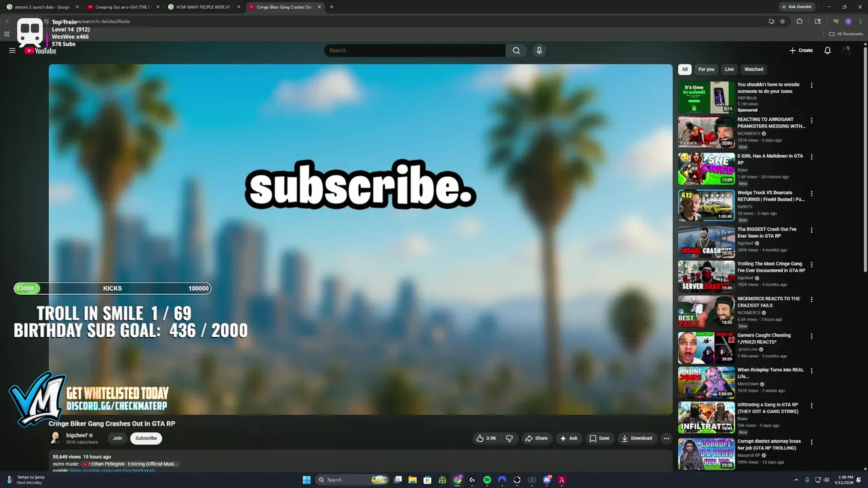Open Discord from the taskbar
868x488 pixels.
pos(547,480)
